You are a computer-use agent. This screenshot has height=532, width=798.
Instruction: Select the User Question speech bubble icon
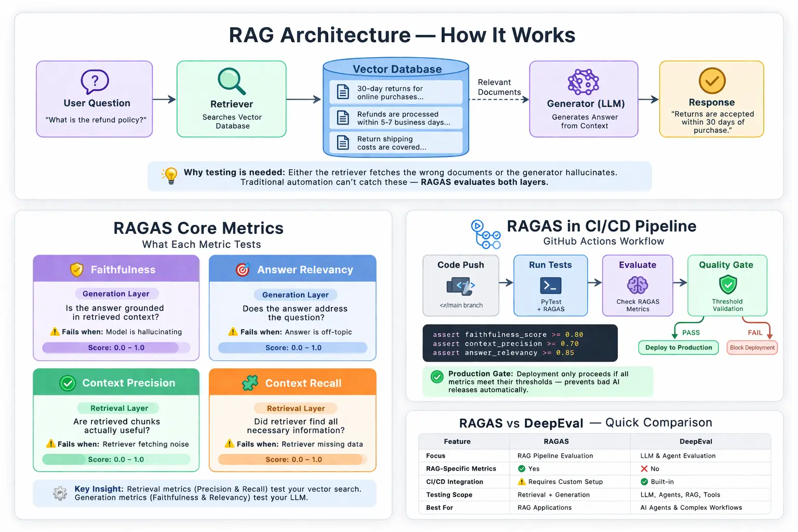click(x=96, y=82)
